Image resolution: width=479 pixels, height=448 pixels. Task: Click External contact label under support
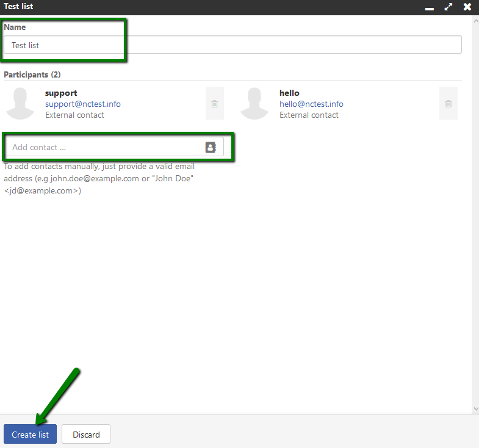pos(74,115)
